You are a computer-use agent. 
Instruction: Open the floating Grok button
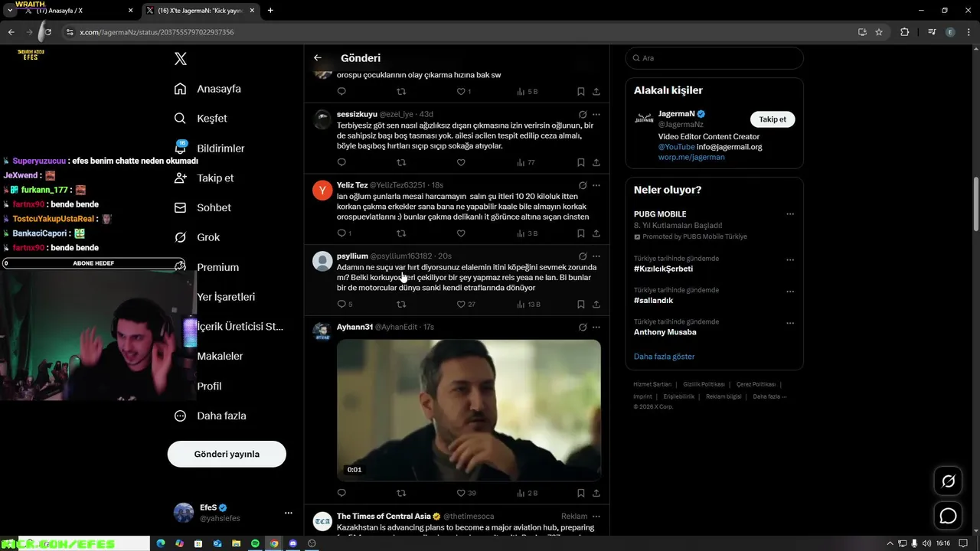coord(948,481)
